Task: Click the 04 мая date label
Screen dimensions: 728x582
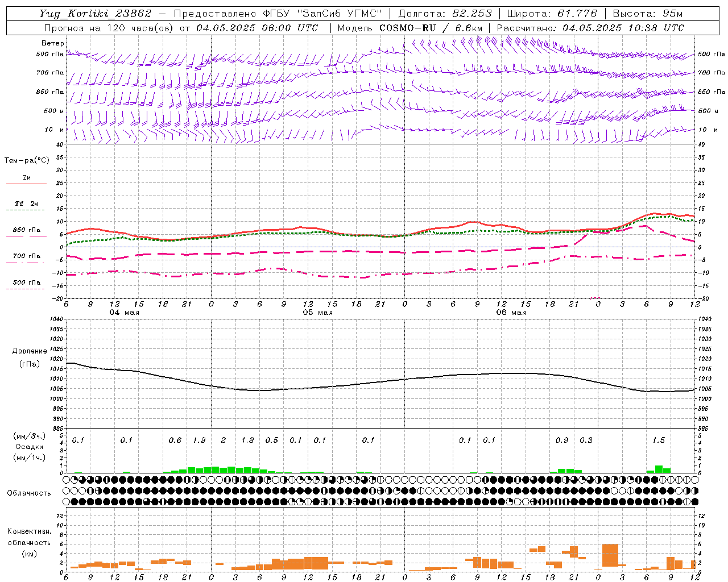Action: point(124,313)
